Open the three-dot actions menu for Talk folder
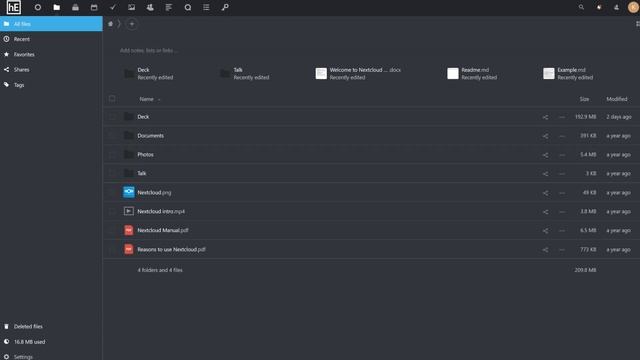Viewport: 640px width, 360px height. coord(562,174)
